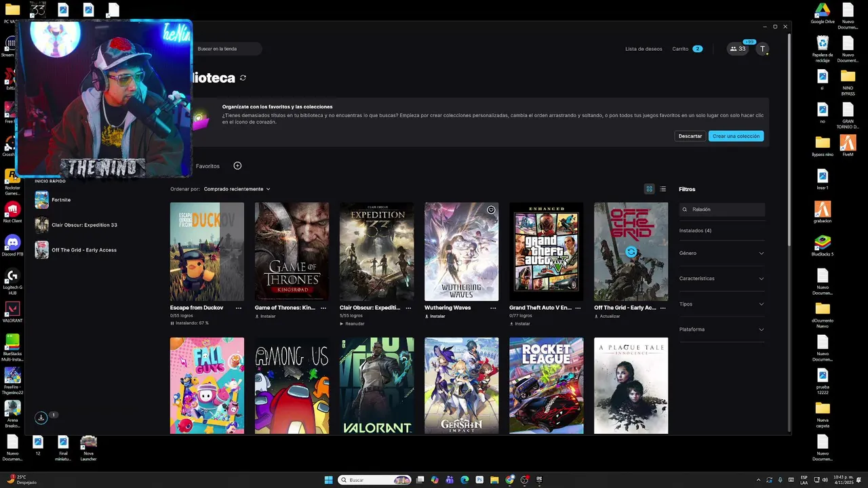The image size is (868, 488).
Task: Expand the Tipos filter
Action: 722,304
